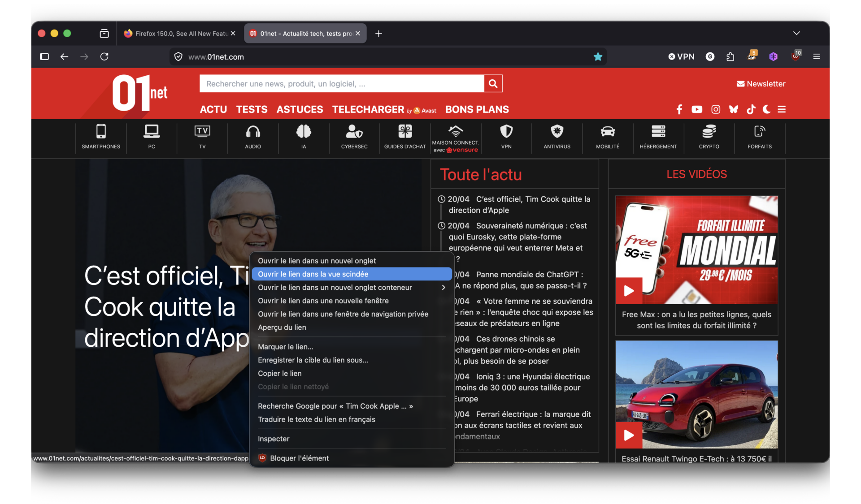Click the uBlock Origin extension icon
Screen dimensions: 861x504
[796, 56]
